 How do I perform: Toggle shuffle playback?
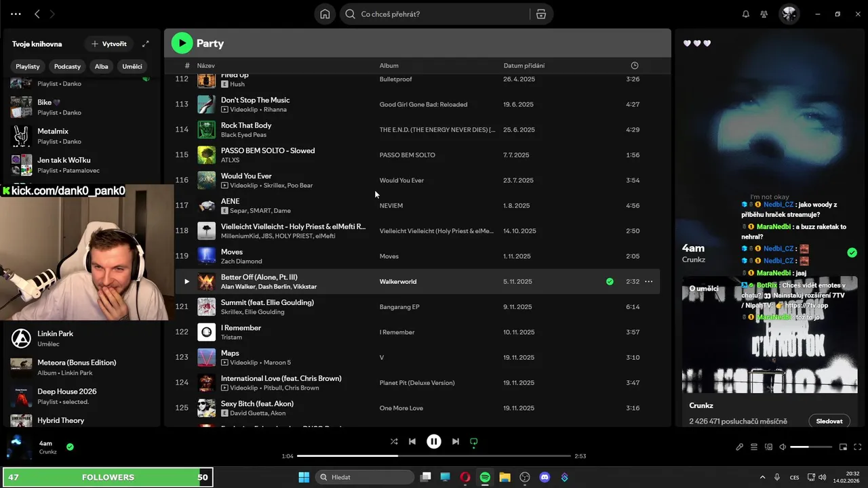pyautogui.click(x=394, y=441)
